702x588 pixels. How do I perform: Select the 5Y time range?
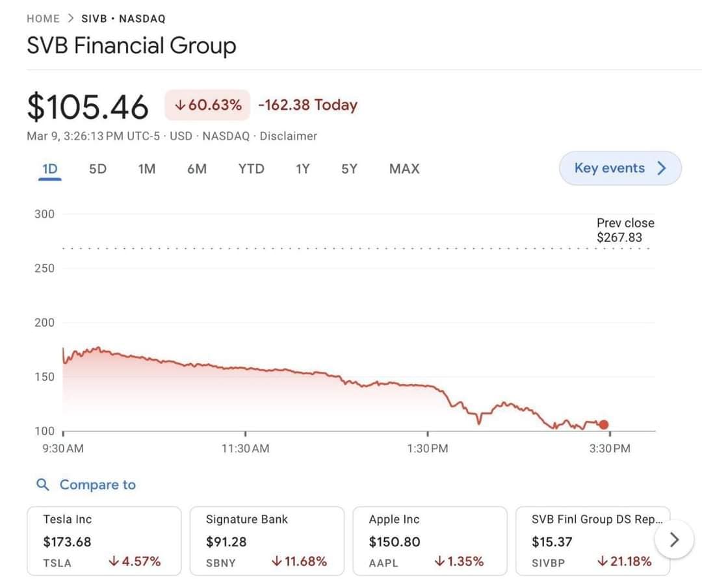click(349, 169)
